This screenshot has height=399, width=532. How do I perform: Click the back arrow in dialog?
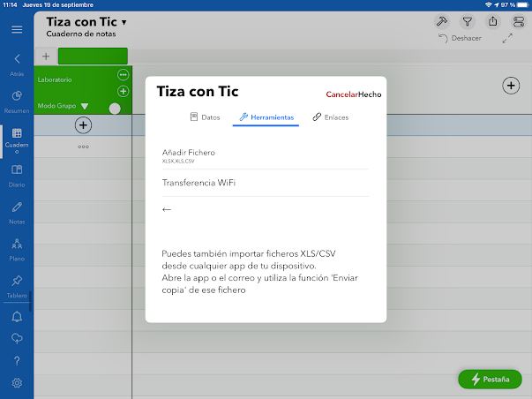point(167,209)
